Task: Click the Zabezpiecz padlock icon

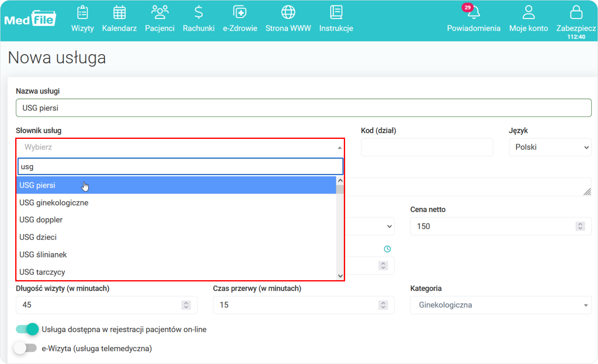Action: (576, 12)
